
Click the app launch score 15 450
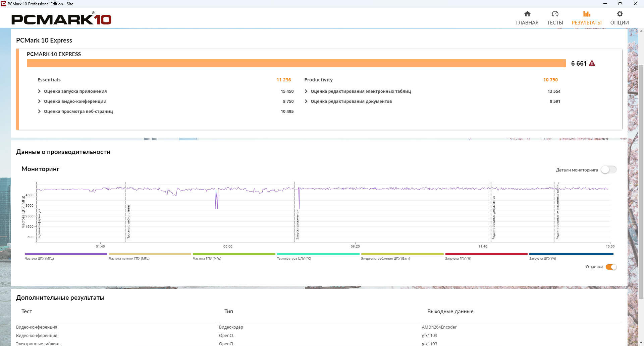pyautogui.click(x=287, y=91)
